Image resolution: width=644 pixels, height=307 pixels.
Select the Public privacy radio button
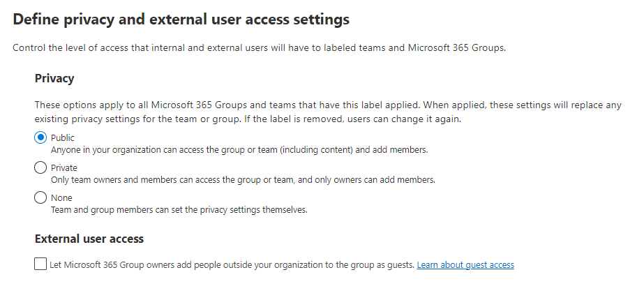tap(40, 138)
